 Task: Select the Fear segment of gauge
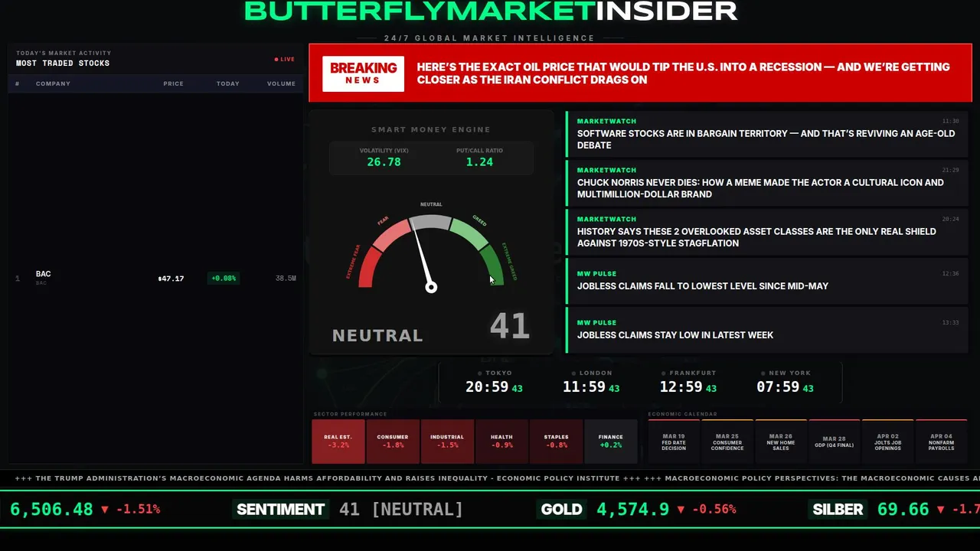pos(390,235)
